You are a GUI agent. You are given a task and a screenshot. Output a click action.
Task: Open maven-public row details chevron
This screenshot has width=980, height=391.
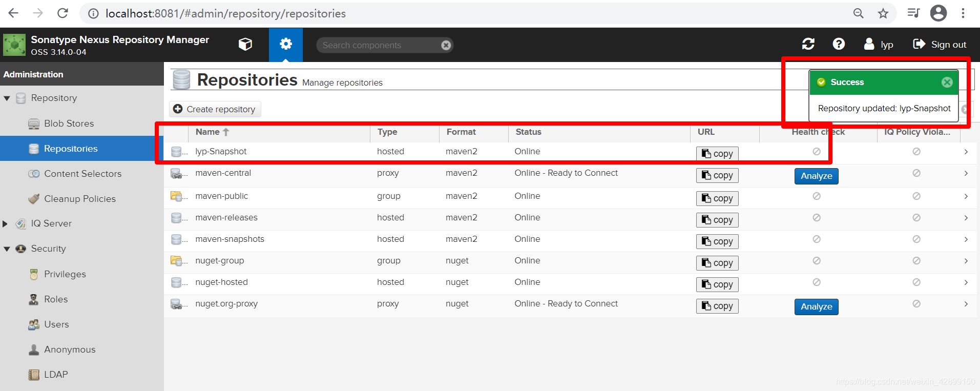[x=966, y=196]
